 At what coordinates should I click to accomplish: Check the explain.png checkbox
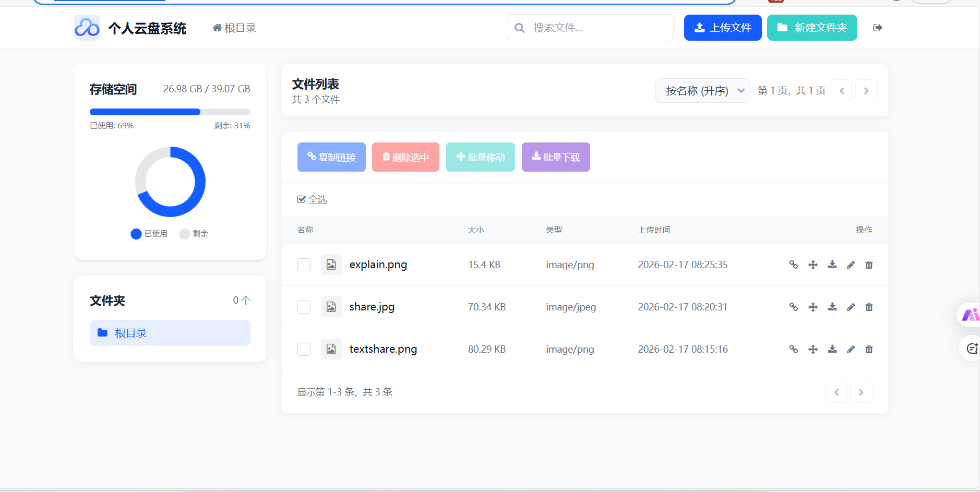(304, 265)
